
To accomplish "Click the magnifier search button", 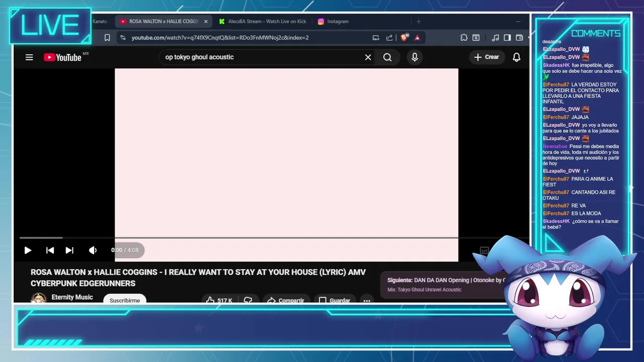I will click(x=387, y=57).
